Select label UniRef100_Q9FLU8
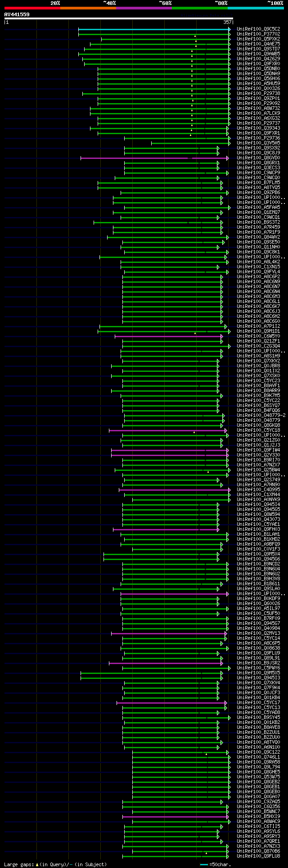288x868 pixels. pyautogui.click(x=258, y=856)
